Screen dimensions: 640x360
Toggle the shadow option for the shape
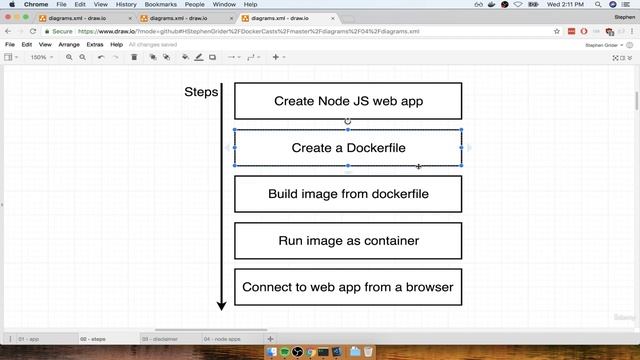pyautogui.click(x=212, y=58)
